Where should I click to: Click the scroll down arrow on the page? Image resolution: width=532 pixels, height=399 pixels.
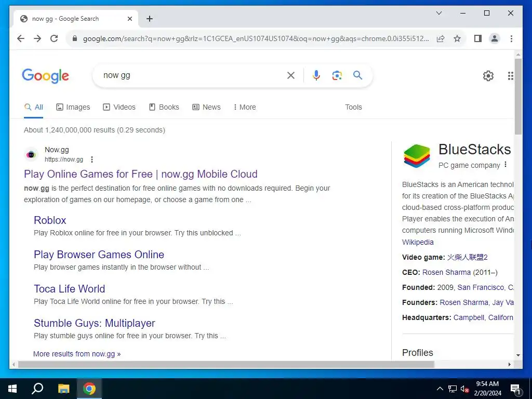tap(518, 355)
